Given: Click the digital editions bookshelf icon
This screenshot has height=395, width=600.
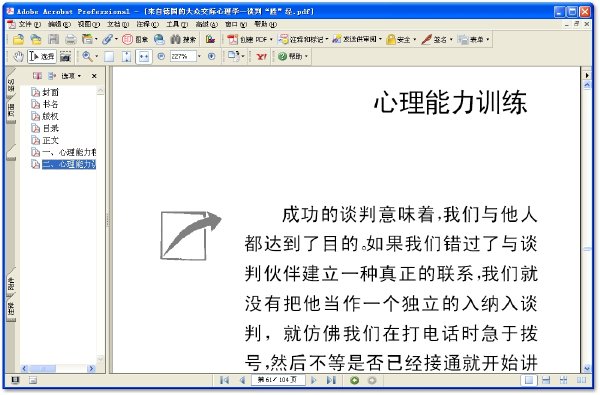Looking at the screenshot, I should 210,39.
